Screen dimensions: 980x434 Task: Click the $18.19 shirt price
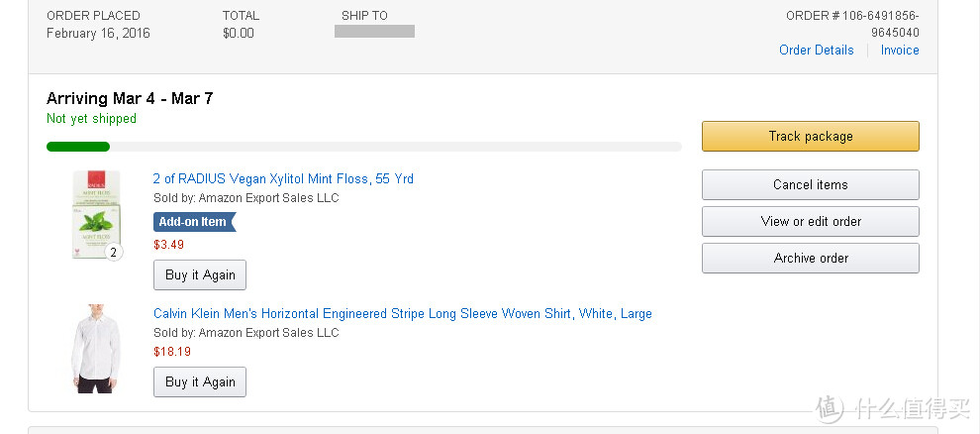(x=172, y=352)
